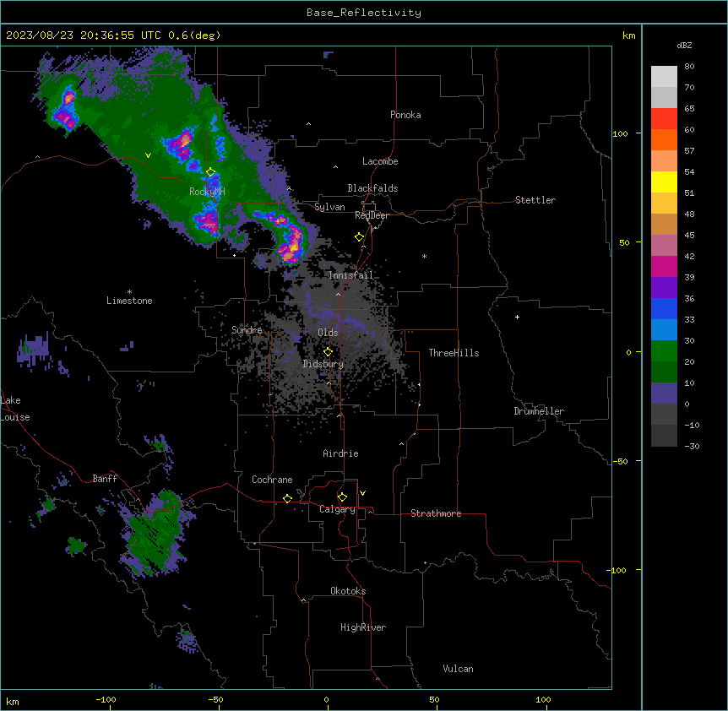Click the Okotoks label
The width and height of the screenshot is (728, 711).
(x=348, y=591)
